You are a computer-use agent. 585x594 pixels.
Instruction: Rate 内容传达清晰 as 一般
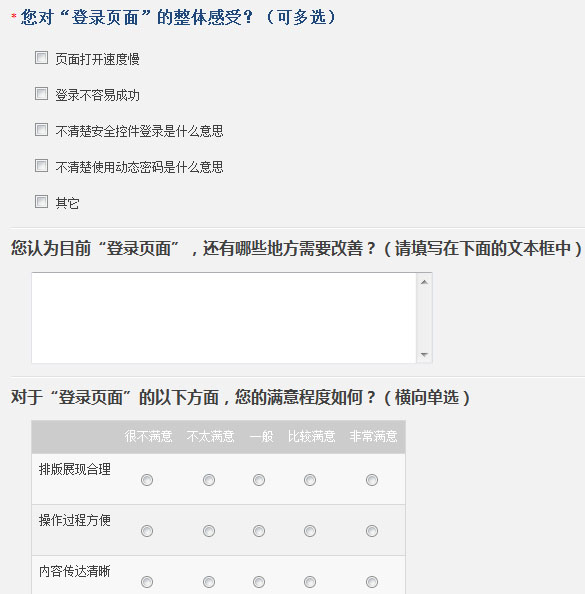point(259,581)
